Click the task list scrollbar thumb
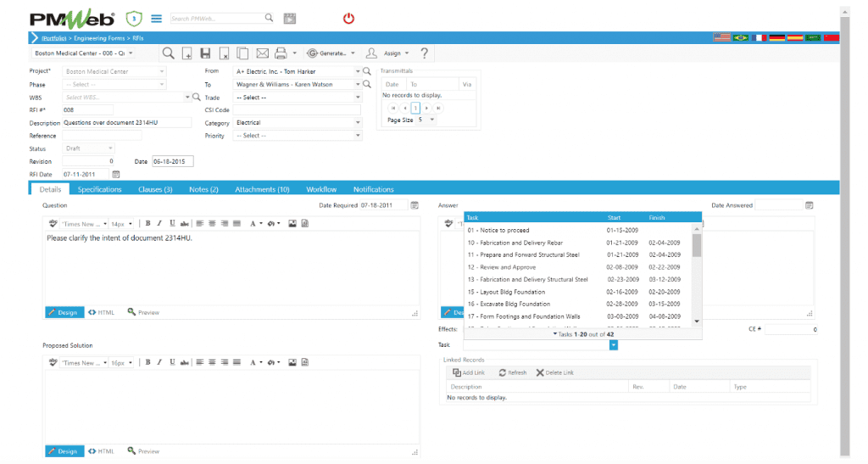Screen dimensions: 868x464 point(697,245)
